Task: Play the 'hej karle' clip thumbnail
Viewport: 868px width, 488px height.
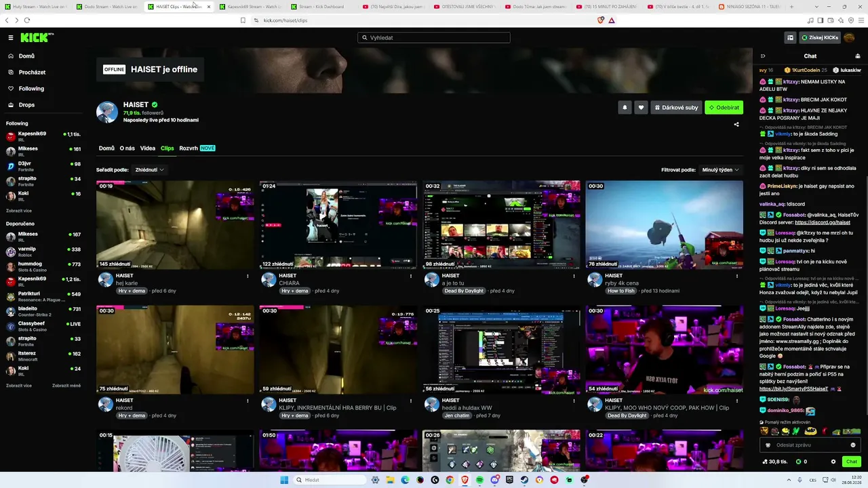Action: (x=175, y=224)
